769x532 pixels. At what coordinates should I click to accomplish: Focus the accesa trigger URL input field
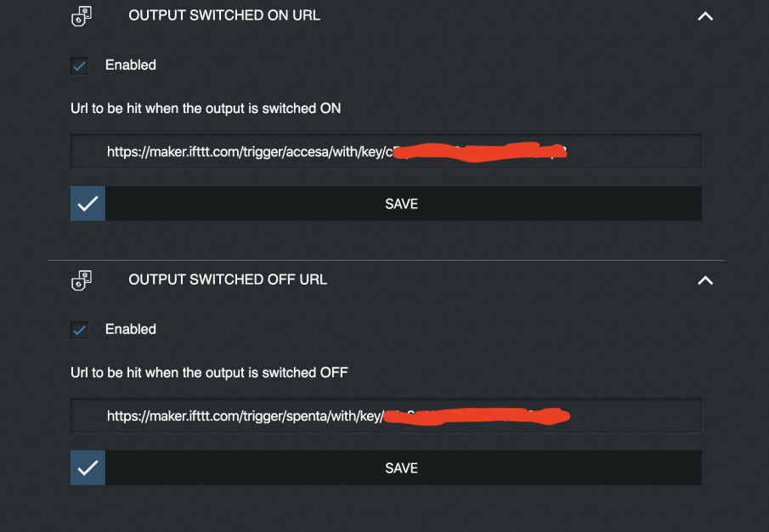[x=386, y=151]
